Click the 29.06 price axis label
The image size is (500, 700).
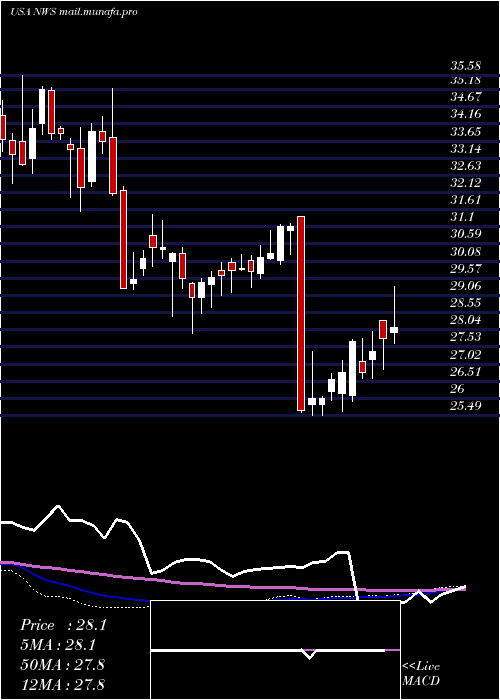[x=465, y=286]
